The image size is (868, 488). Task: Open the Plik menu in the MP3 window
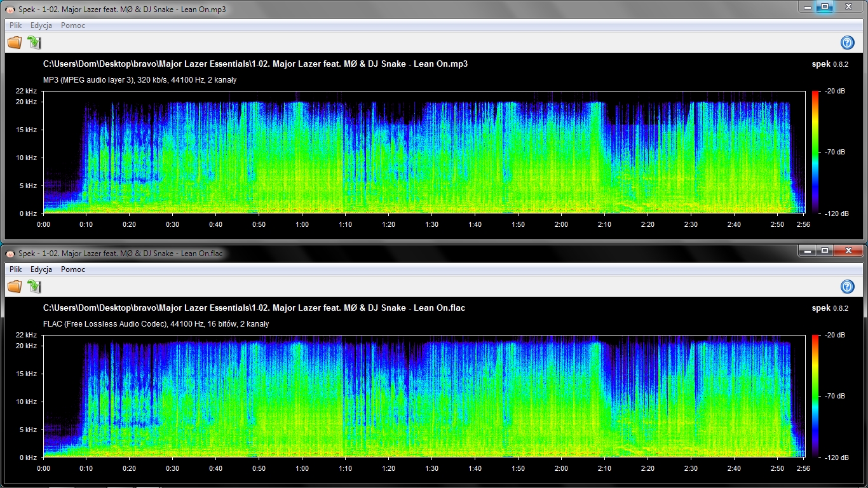click(16, 25)
